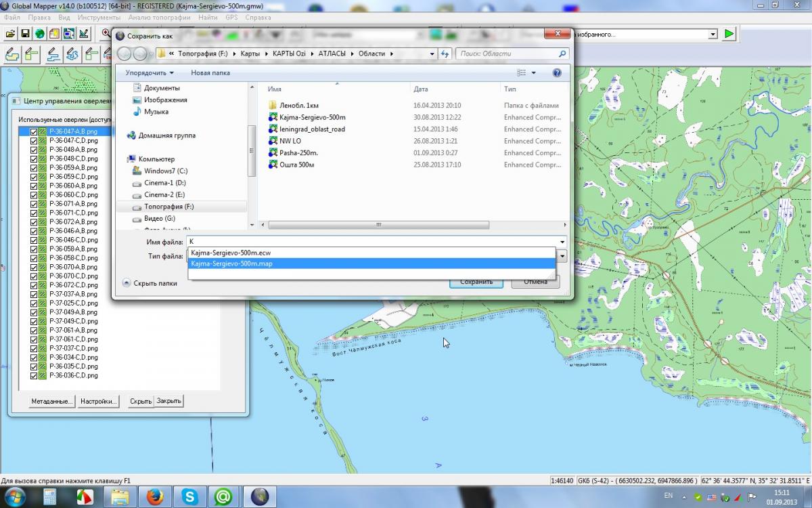Click the Метаданные... button
812x508 pixels.
[52, 401]
